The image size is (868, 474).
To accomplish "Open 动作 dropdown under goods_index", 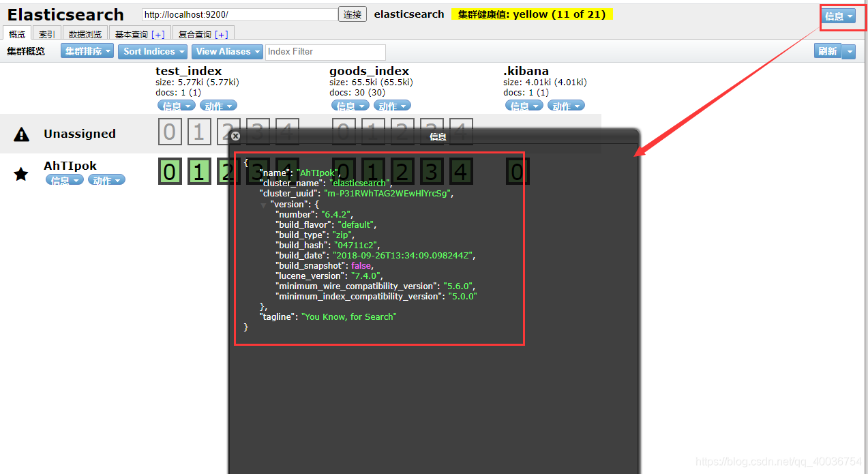I will point(392,106).
